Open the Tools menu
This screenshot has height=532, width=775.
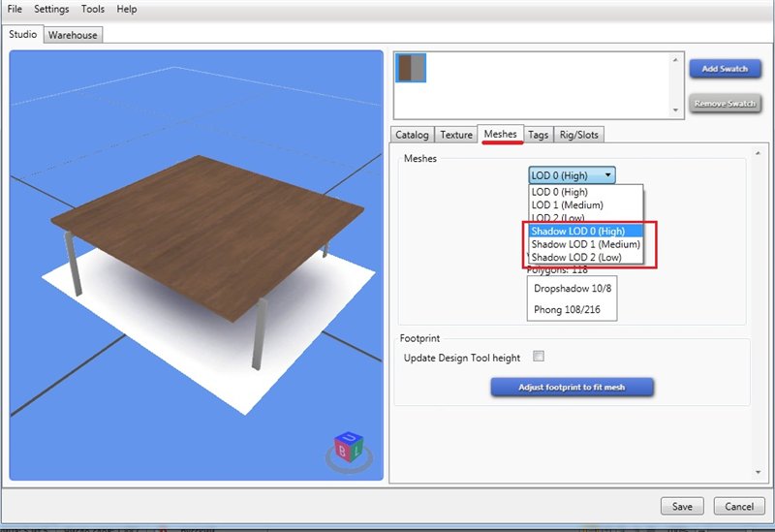pyautogui.click(x=93, y=9)
